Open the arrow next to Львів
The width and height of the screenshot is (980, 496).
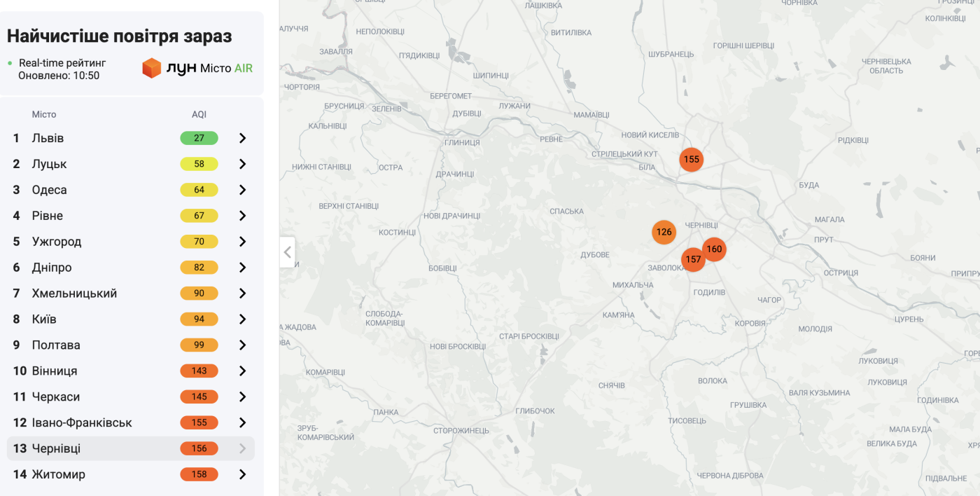(x=242, y=138)
